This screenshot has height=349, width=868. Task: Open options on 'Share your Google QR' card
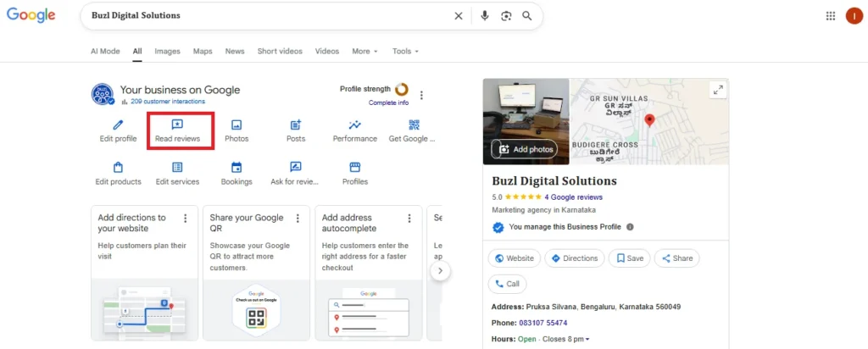(x=298, y=218)
